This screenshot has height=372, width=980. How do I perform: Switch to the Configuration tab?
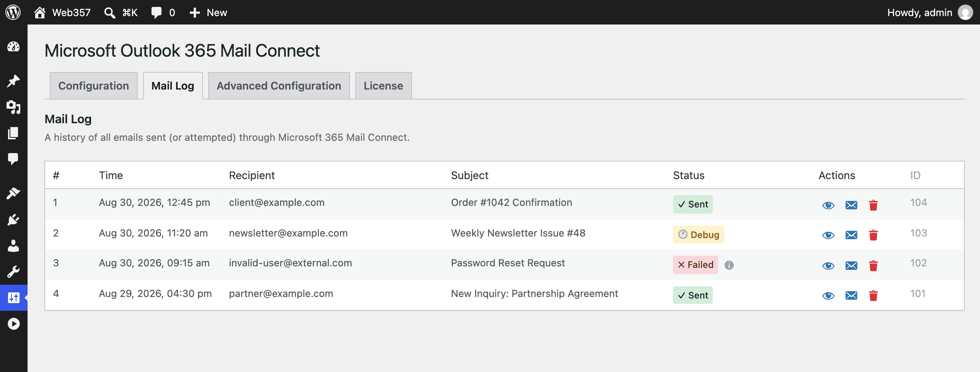point(94,86)
